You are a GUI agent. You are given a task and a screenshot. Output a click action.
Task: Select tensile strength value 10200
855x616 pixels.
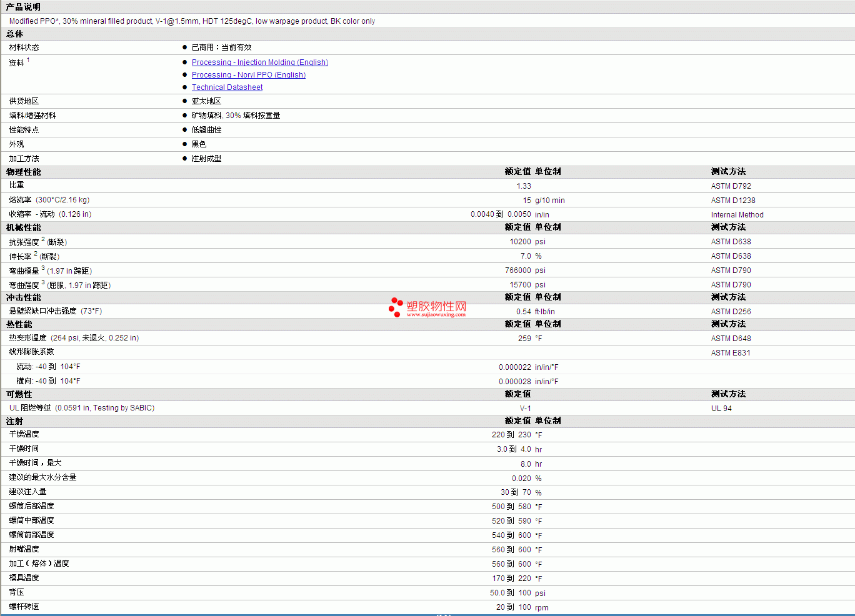pos(521,242)
